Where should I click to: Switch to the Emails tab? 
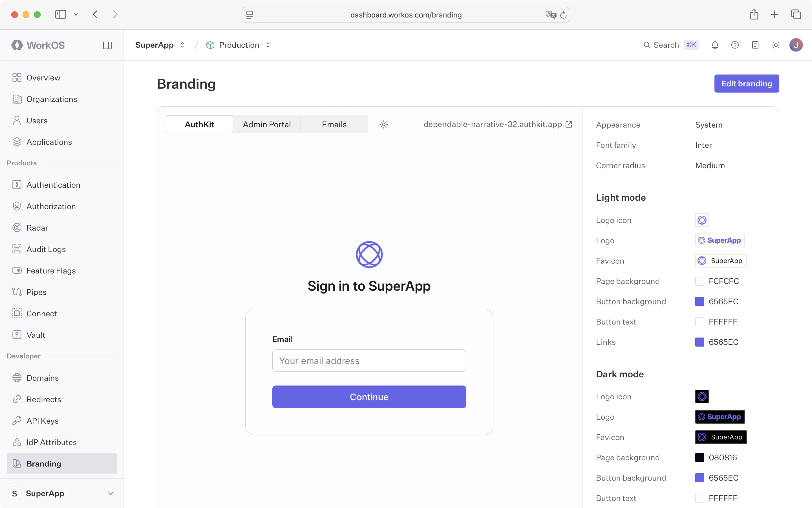coord(334,124)
